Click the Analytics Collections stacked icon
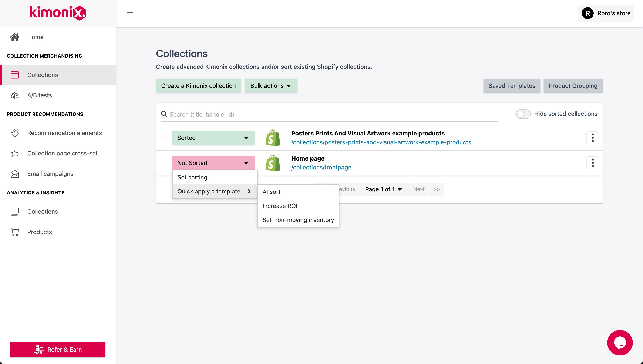Viewport: 643px width, 364px height. [x=14, y=211]
